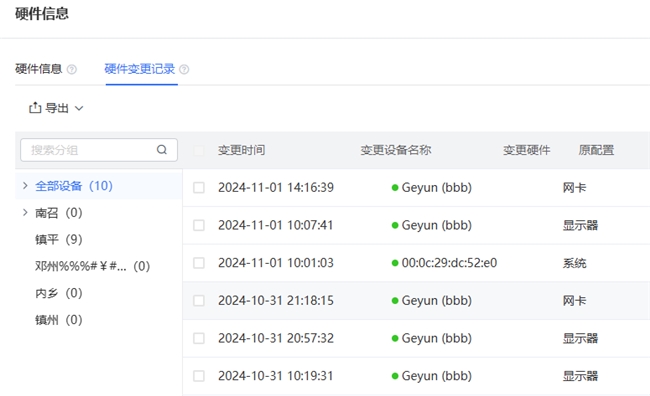Switch to the 硬件变更记录 tab

point(140,69)
